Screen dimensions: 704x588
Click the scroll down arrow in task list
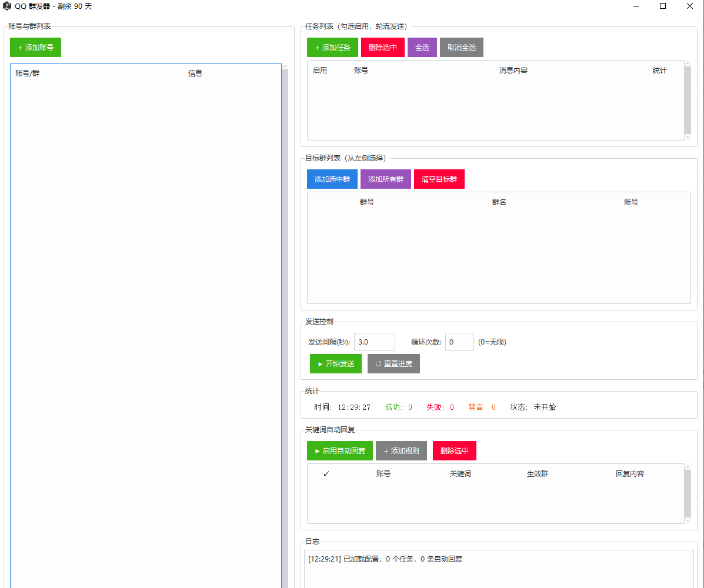[x=688, y=137]
